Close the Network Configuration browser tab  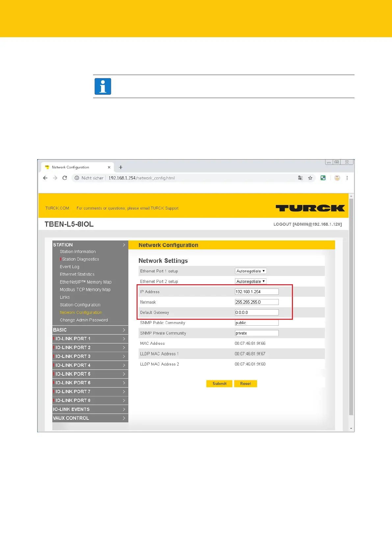coord(109,167)
